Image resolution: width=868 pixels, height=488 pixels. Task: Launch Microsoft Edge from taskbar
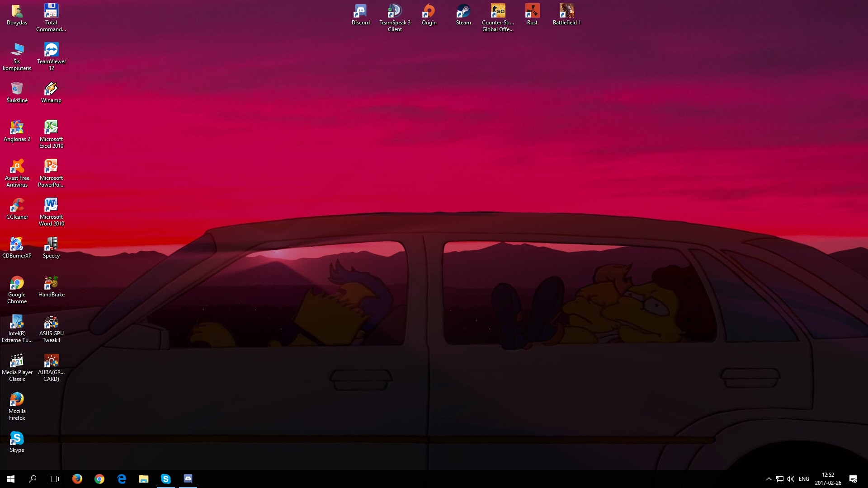(122, 479)
